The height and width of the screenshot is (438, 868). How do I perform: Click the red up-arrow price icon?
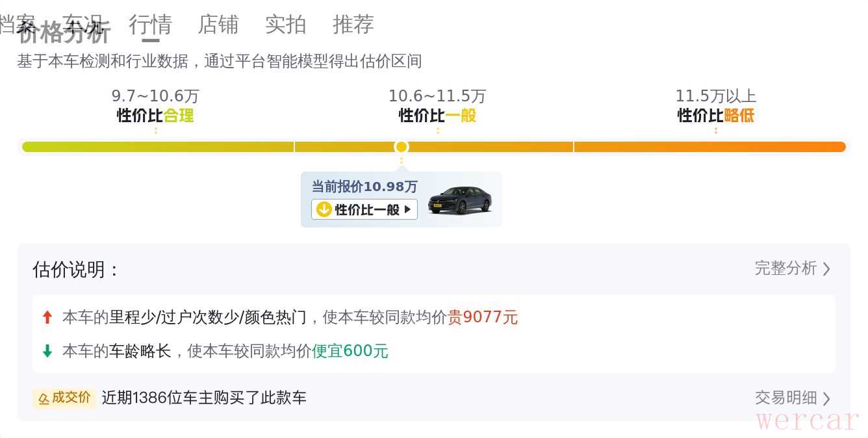[47, 317]
